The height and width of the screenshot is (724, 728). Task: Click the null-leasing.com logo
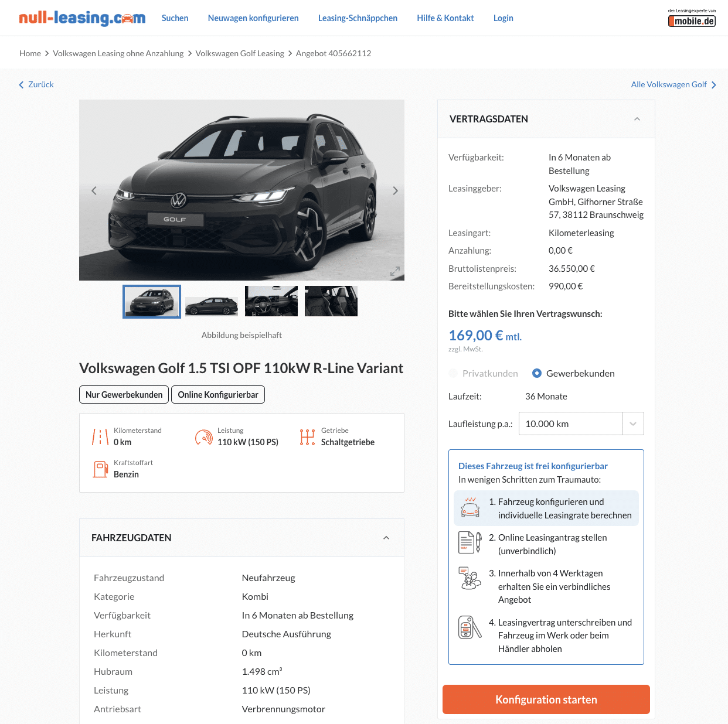click(82, 18)
